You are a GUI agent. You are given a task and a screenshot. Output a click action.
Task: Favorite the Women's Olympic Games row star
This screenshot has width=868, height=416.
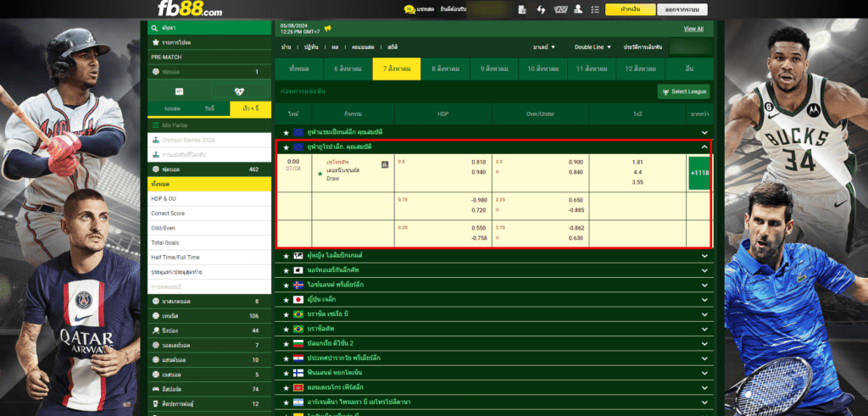click(x=287, y=256)
